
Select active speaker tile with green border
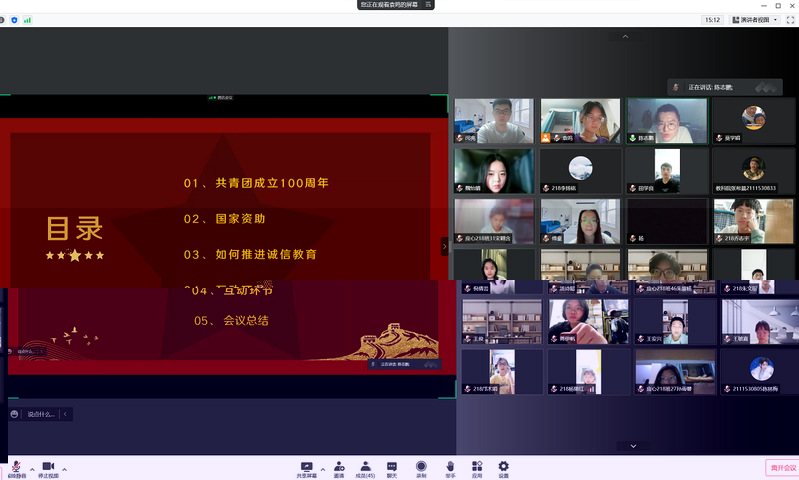(x=667, y=121)
